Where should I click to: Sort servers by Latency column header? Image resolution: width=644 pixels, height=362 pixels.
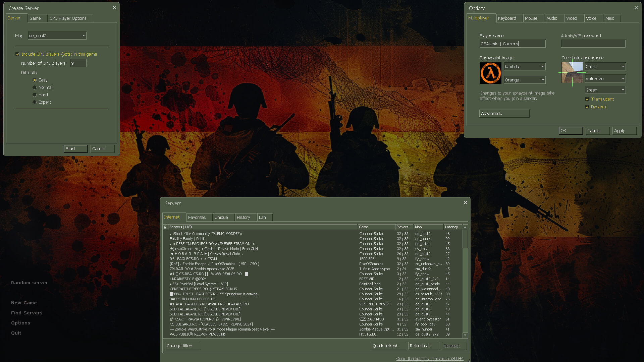tap(452, 227)
